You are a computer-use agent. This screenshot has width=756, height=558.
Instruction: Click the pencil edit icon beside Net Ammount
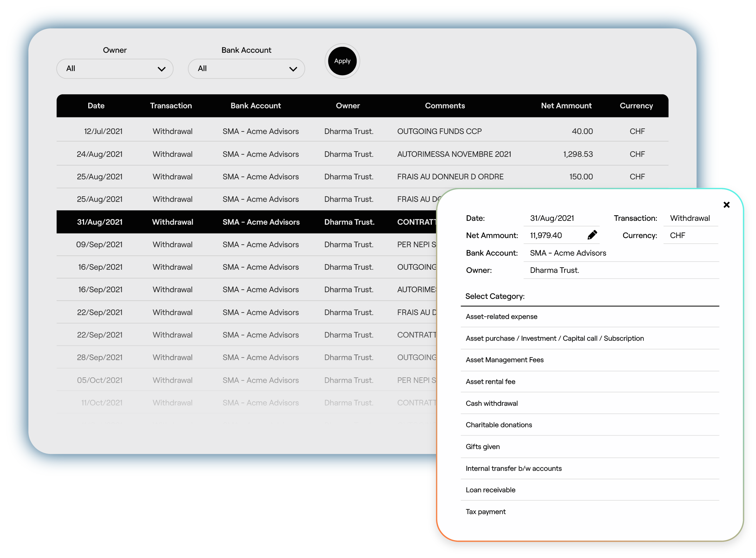click(592, 235)
